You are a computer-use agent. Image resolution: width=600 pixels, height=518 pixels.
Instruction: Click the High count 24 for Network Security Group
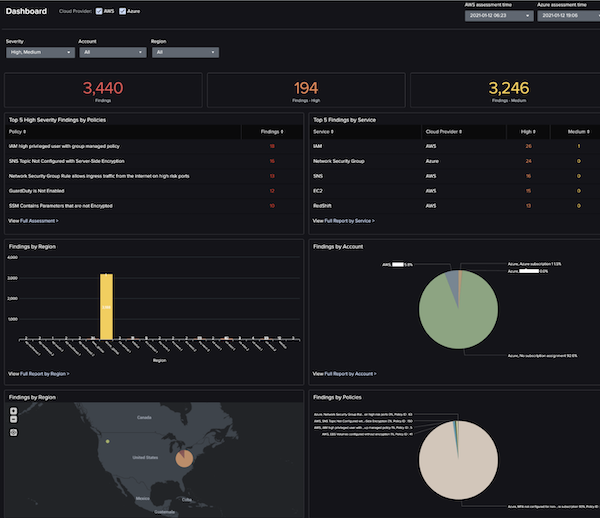click(528, 161)
